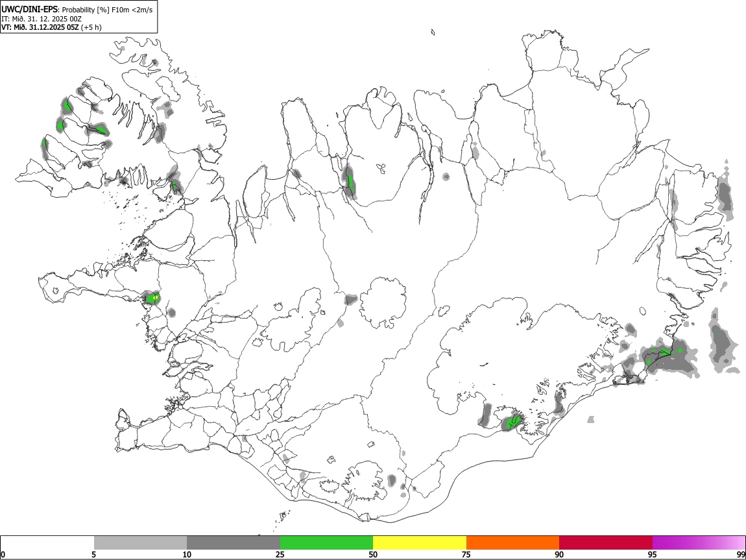The image size is (746, 560).
Task: Click the legend tick label '50'
Action: 373,555
